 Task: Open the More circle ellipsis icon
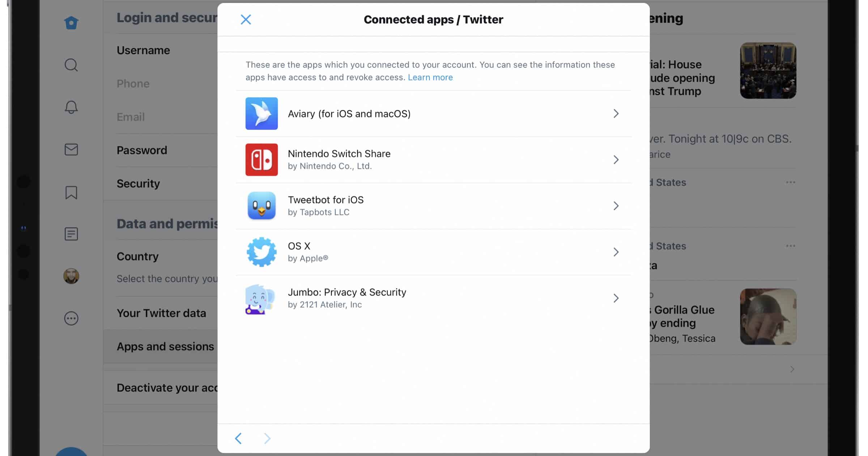pyautogui.click(x=71, y=318)
